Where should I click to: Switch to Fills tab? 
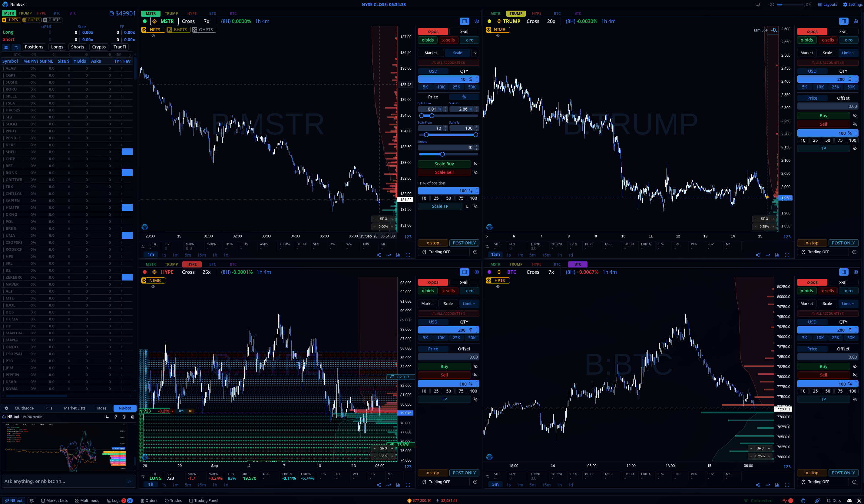49,408
